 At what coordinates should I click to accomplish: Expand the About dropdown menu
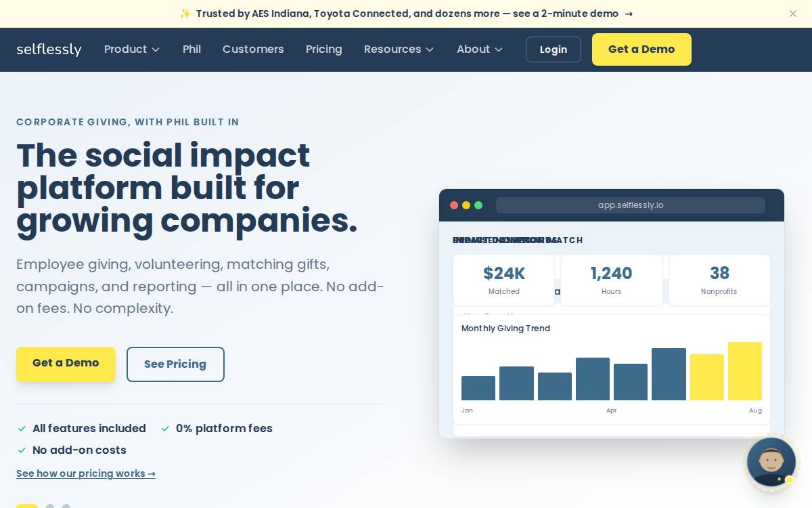click(480, 49)
